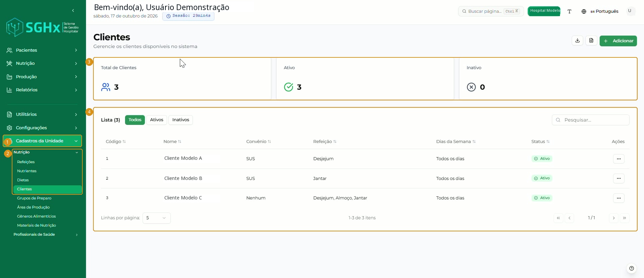Click the text size T icon

(x=569, y=11)
